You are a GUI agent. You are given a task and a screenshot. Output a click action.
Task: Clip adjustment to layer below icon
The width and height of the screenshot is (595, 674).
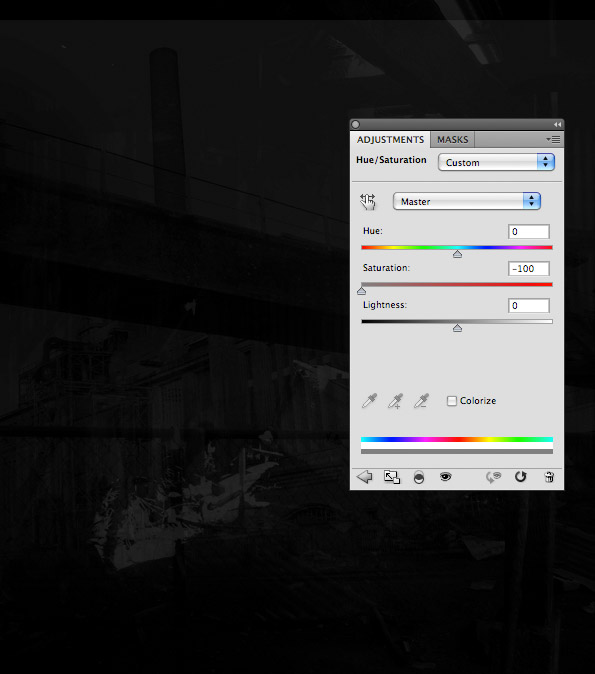pos(419,477)
